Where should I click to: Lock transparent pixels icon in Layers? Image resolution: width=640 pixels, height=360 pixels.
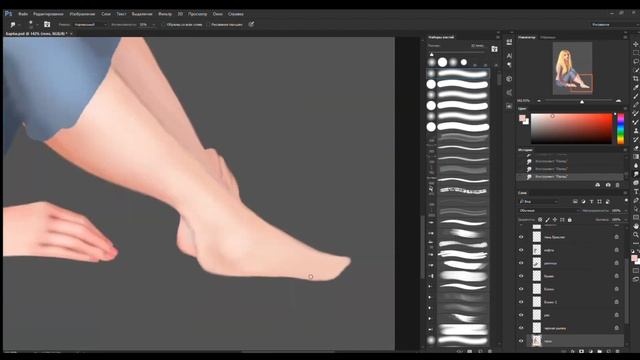click(540, 220)
